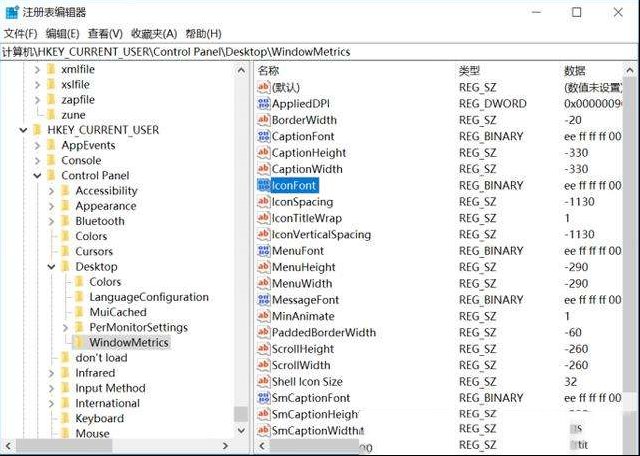Click the (默认) default value icon
640x456 pixels.
[x=264, y=87]
